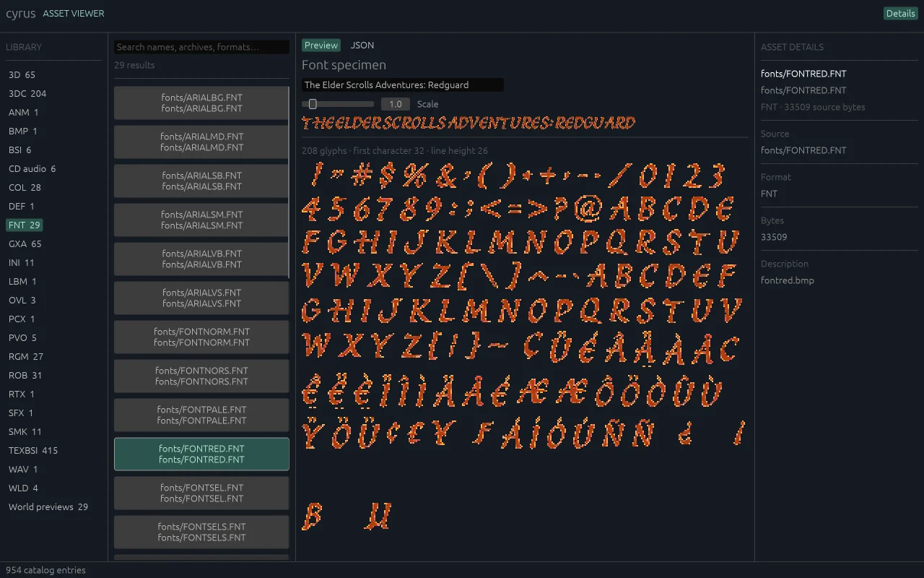Open the CD audio category

pos(32,168)
